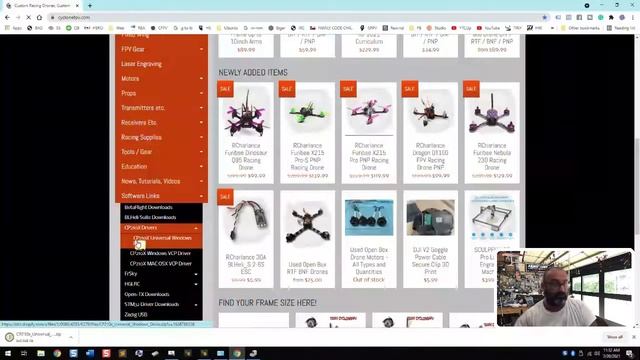Open the YouTube bookmark

[488, 28]
